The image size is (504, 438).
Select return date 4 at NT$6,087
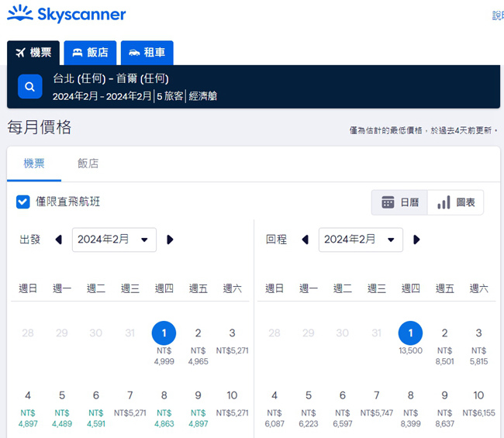(274, 410)
